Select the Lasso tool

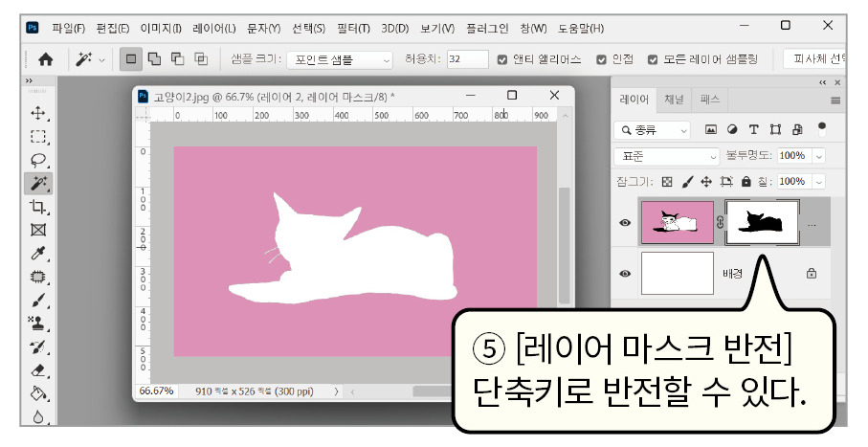click(37, 160)
